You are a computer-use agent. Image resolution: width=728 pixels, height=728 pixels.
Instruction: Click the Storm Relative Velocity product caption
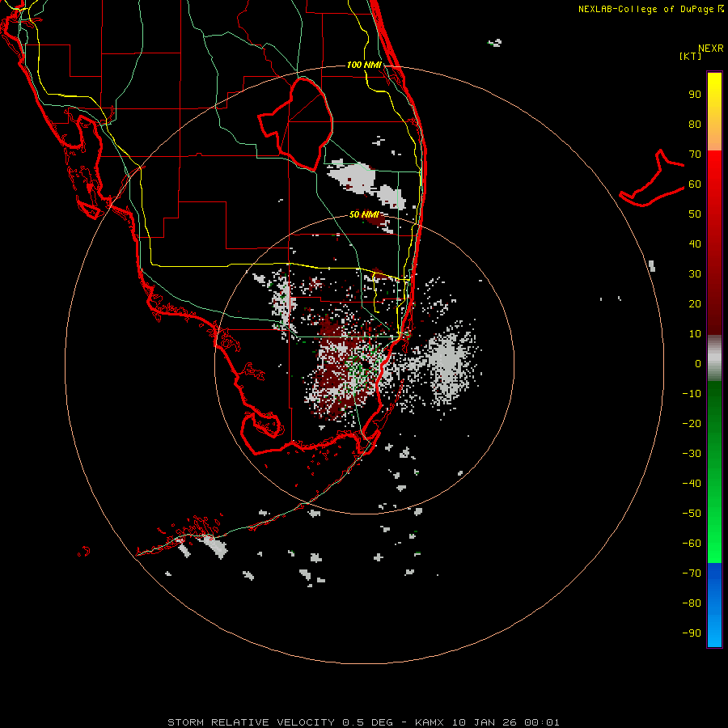363,722
